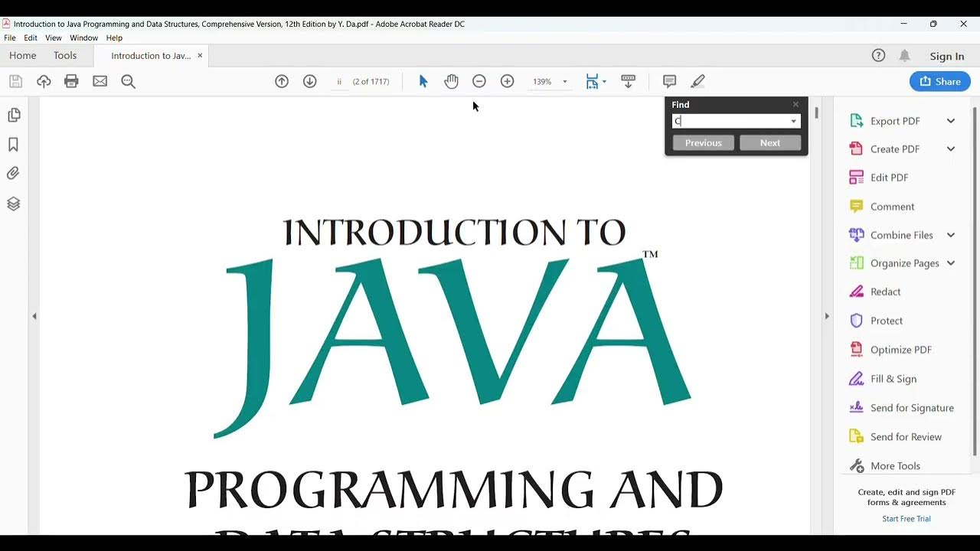
Task: Click the Find Previous button
Action: pos(704,143)
